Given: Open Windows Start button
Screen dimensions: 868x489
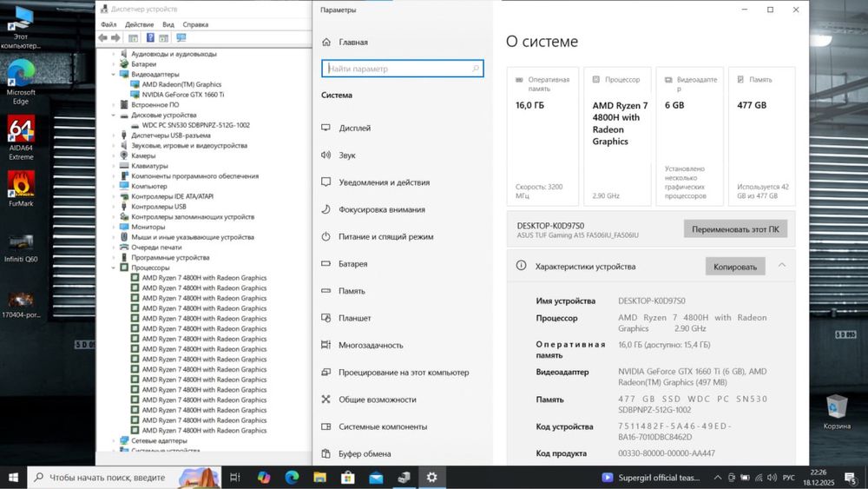Looking at the screenshot, I should pyautogui.click(x=13, y=478).
